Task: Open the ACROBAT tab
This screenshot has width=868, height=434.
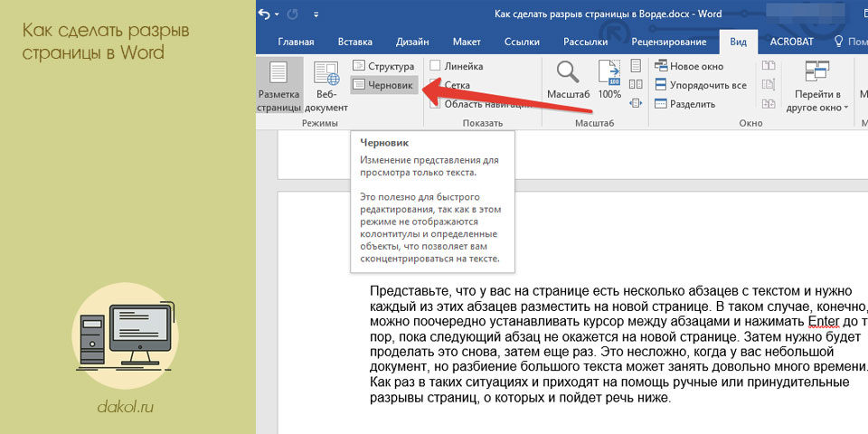Action: click(792, 42)
